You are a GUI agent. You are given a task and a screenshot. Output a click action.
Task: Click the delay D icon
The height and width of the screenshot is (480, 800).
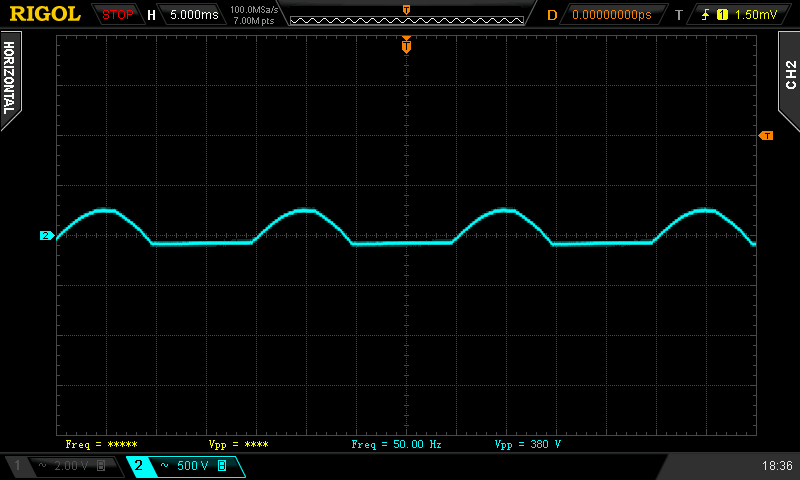point(551,15)
